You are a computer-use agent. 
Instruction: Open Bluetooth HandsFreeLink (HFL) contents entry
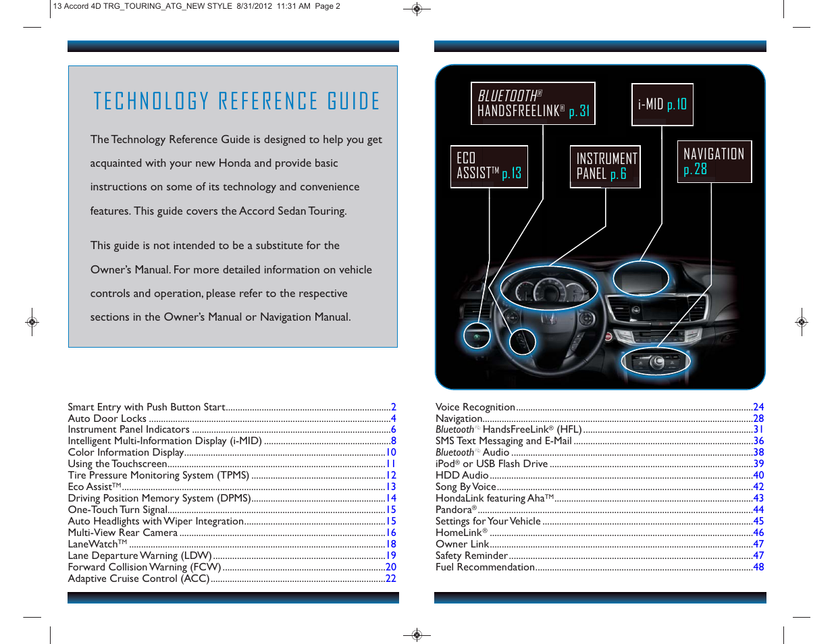600,429
